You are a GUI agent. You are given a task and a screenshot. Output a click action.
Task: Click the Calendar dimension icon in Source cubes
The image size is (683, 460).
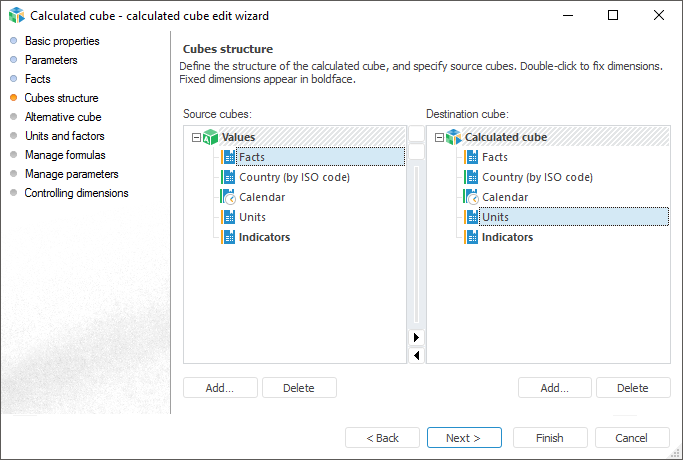tap(228, 197)
